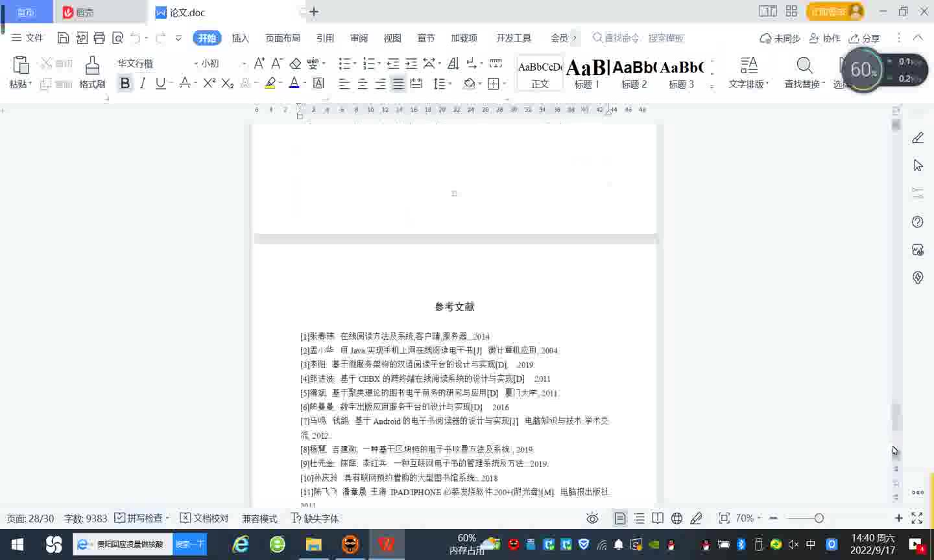Viewport: 934px width, 560px height.
Task: Click the 分享 share button
Action: click(865, 38)
